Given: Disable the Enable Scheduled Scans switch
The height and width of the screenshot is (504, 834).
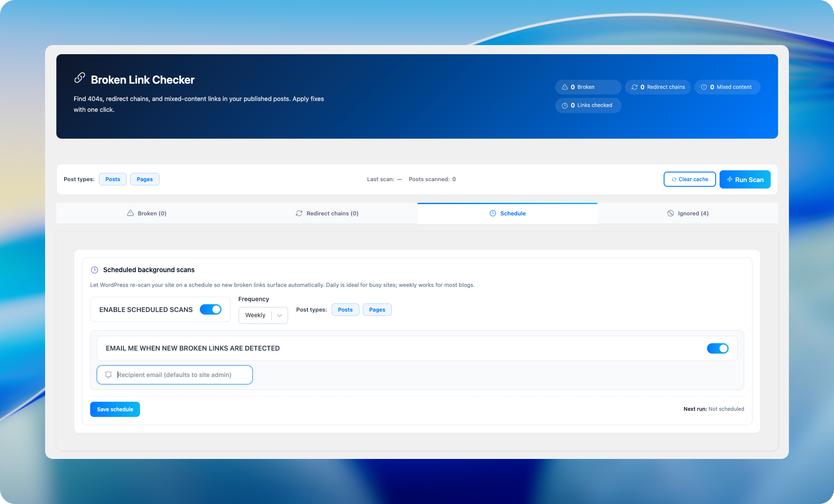Looking at the screenshot, I should click(211, 309).
